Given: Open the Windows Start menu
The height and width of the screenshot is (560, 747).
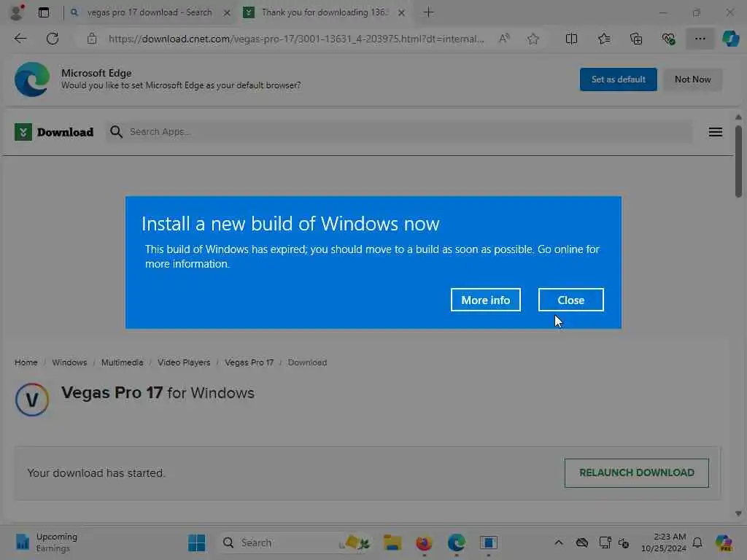Looking at the screenshot, I should point(196,542).
